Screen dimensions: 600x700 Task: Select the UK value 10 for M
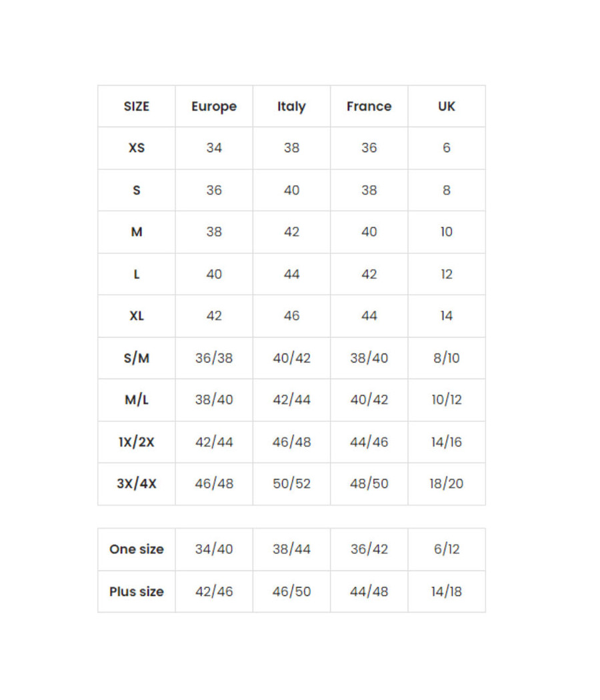coord(446,232)
